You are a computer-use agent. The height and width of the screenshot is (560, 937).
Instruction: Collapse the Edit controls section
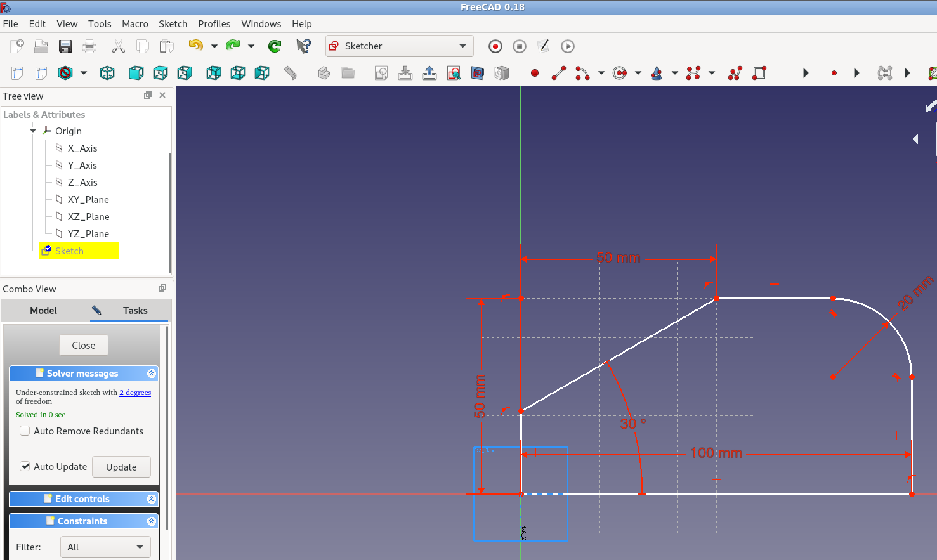coord(151,499)
